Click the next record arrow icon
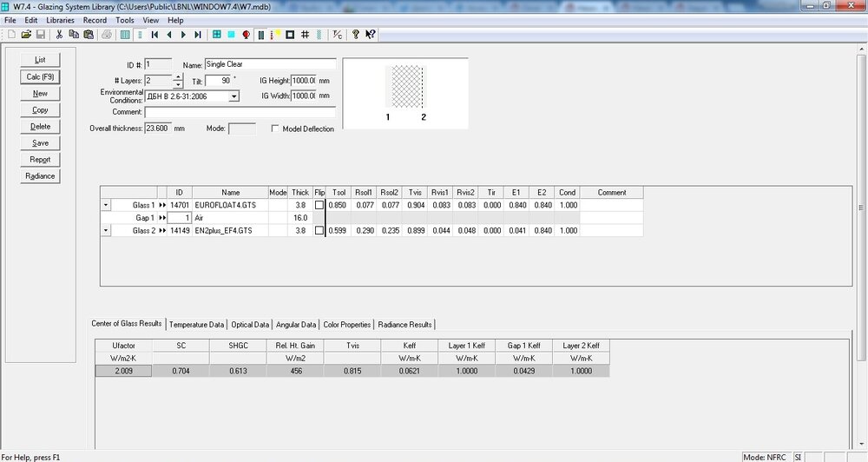This screenshot has height=462, width=868. pos(183,35)
